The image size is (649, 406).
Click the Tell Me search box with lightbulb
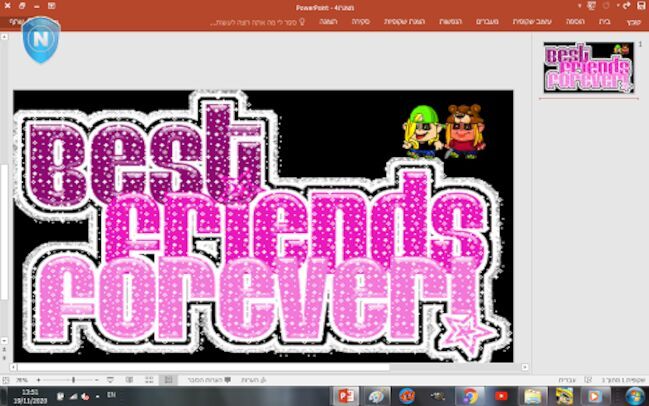pos(257,22)
